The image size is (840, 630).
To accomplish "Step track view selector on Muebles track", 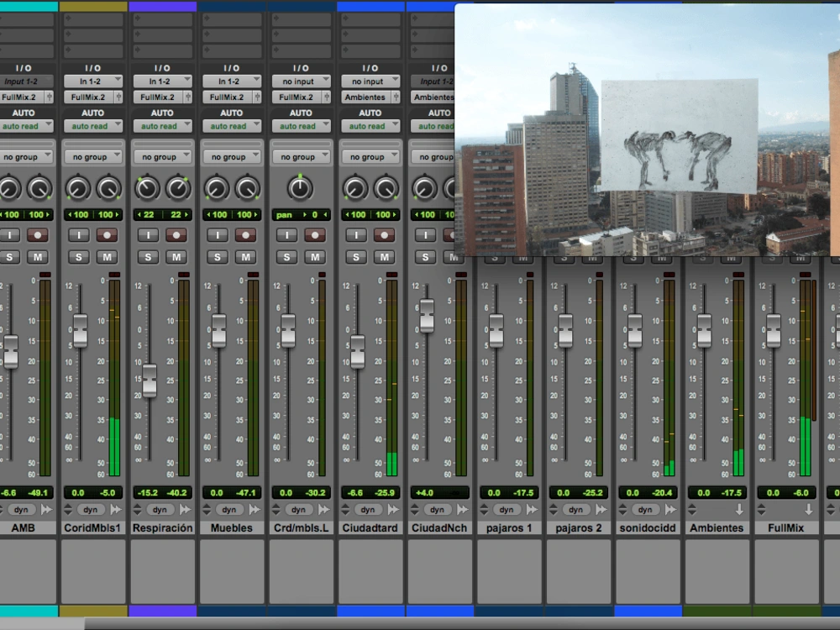I will pyautogui.click(x=207, y=510).
